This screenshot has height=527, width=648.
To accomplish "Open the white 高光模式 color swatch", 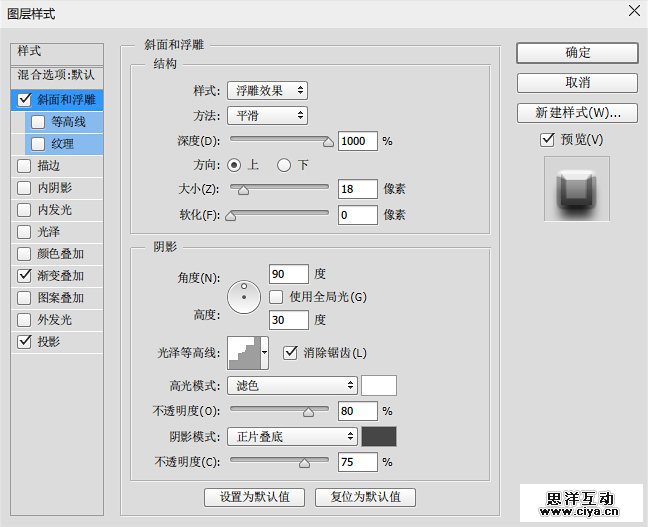I will click(x=379, y=385).
